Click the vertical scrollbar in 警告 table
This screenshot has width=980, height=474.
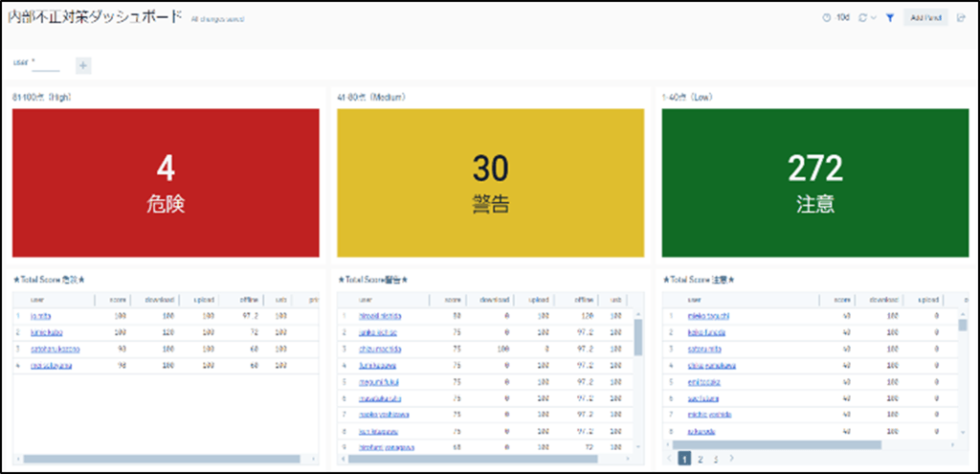(x=638, y=337)
